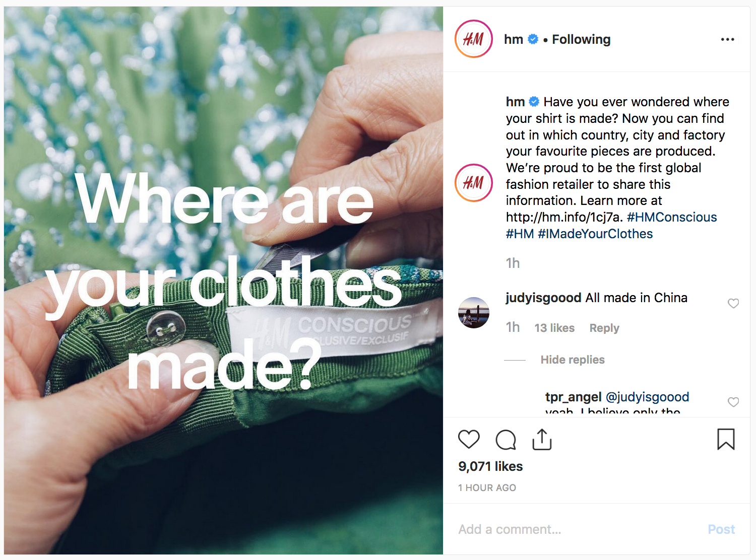The height and width of the screenshot is (560, 756).
Task: Click H&M avatar beside the caption
Action: pos(474,183)
